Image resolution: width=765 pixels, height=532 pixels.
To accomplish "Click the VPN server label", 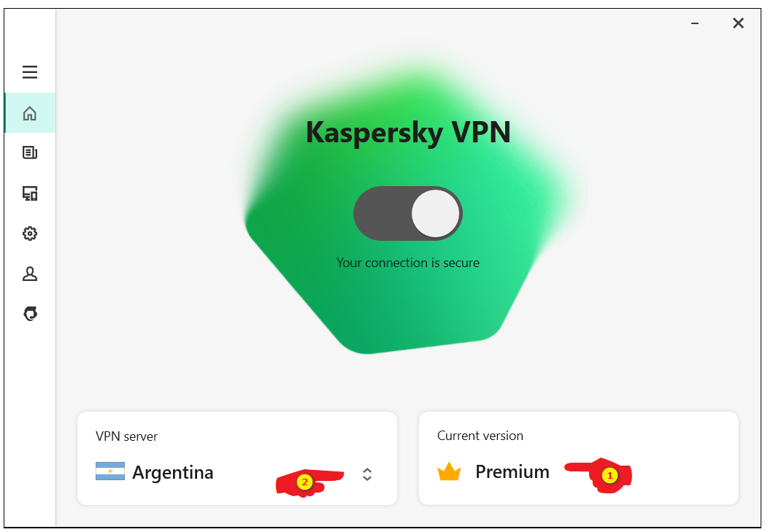I will click(126, 436).
